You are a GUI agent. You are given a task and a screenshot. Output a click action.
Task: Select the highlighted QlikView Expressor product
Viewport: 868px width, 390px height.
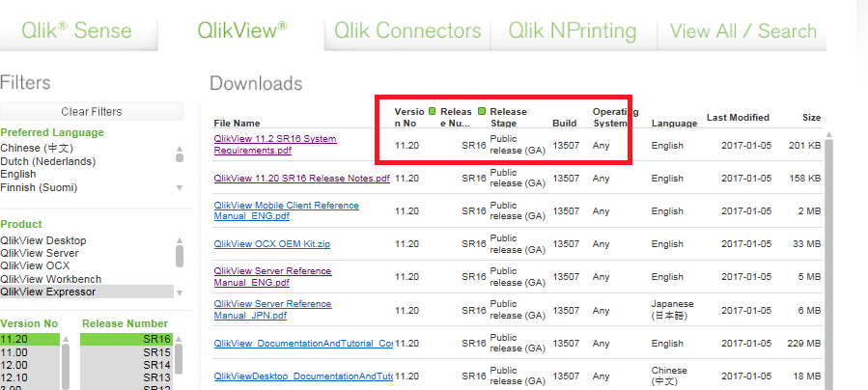(x=87, y=292)
